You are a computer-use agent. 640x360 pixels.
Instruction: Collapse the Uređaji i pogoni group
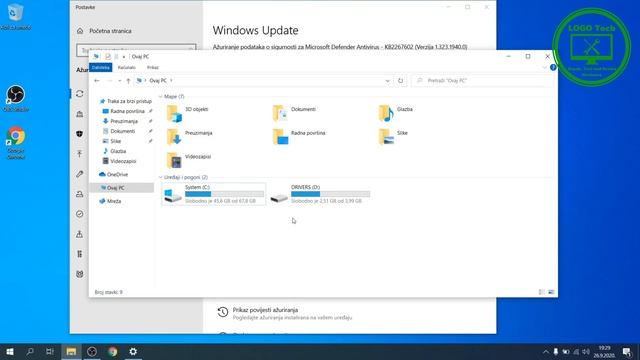[160, 177]
